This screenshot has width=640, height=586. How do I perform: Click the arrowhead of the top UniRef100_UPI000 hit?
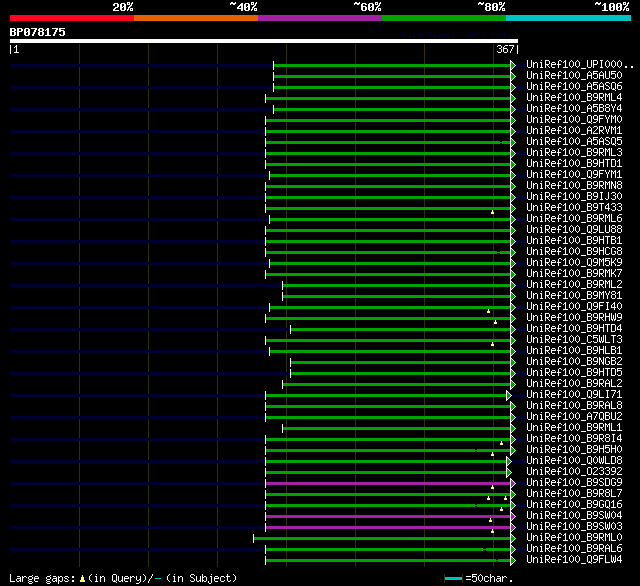(x=513, y=65)
